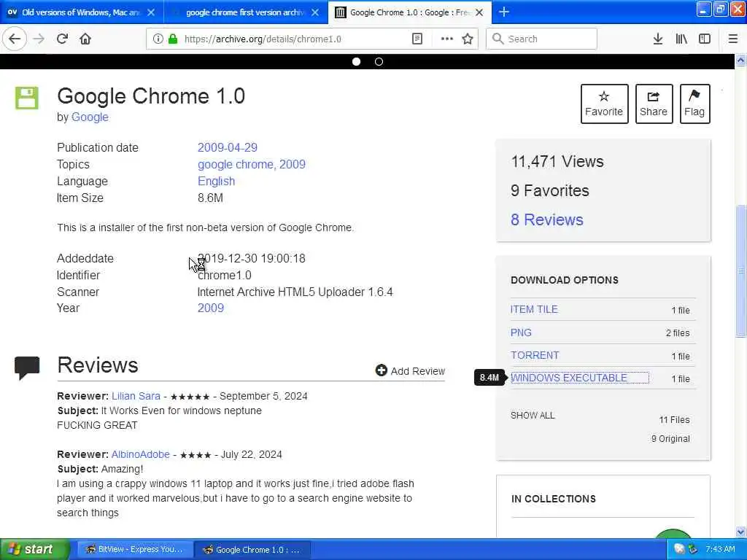Go back using the browser back arrow

pos(15,39)
